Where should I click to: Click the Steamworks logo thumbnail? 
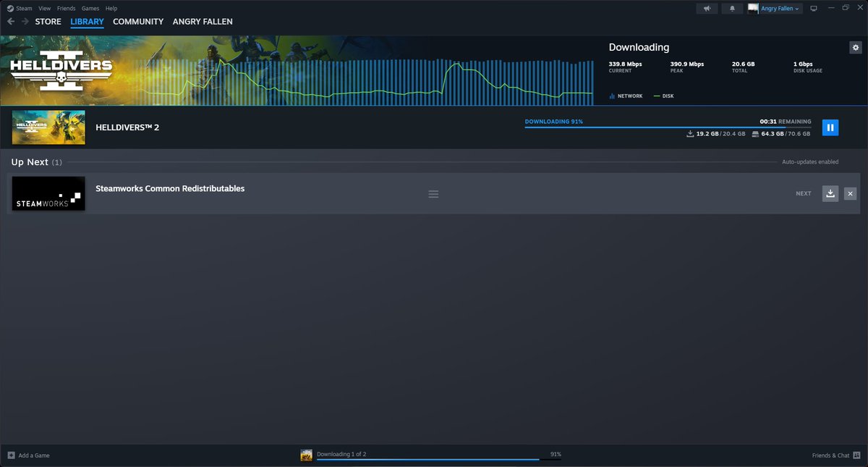click(48, 194)
